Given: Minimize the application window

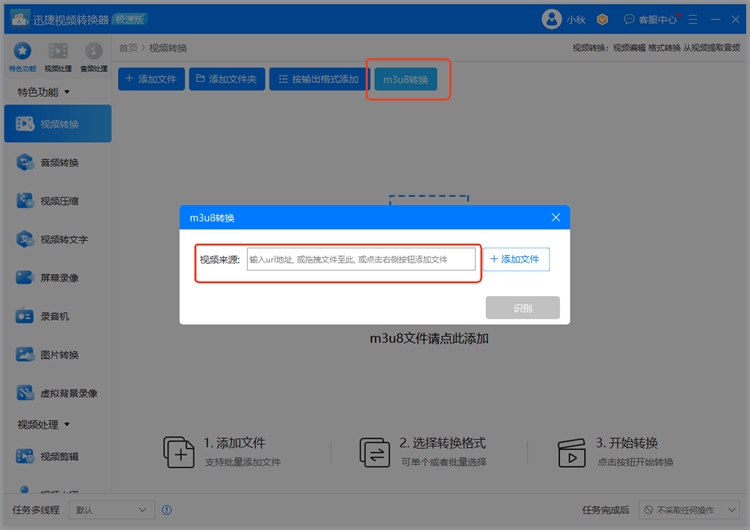Looking at the screenshot, I should coord(716,20).
